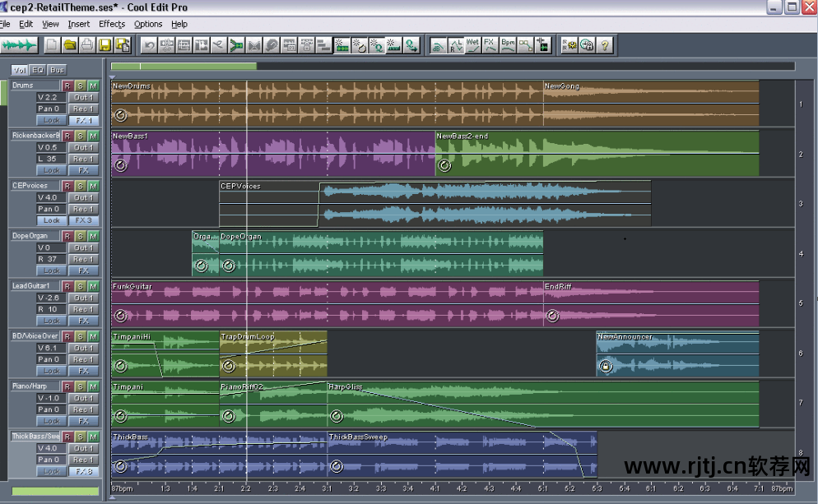Switch to the EQ track controls tab

(38, 70)
